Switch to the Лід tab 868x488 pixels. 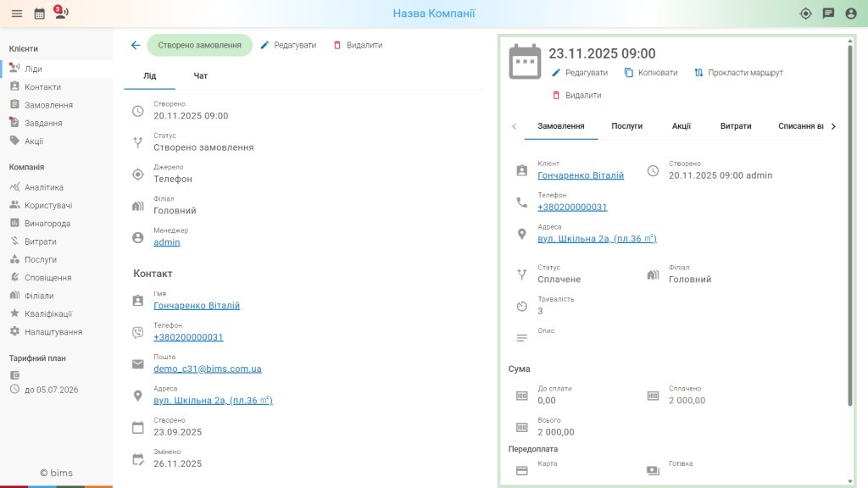pyautogui.click(x=150, y=75)
